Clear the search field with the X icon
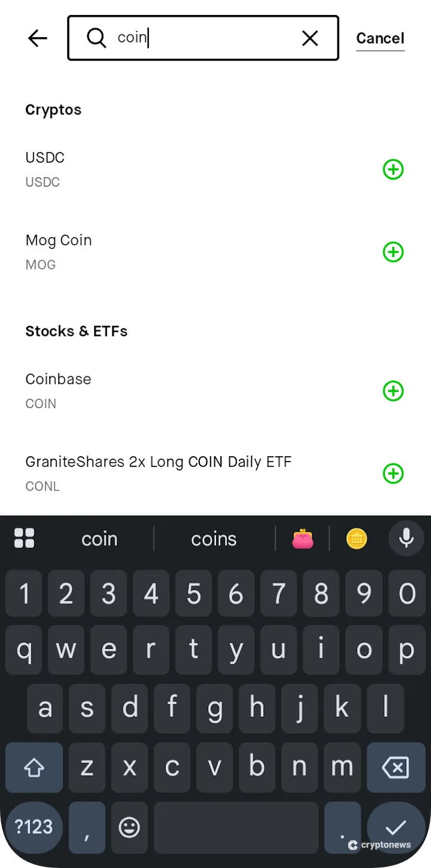Image resolution: width=431 pixels, height=868 pixels. pos(310,38)
